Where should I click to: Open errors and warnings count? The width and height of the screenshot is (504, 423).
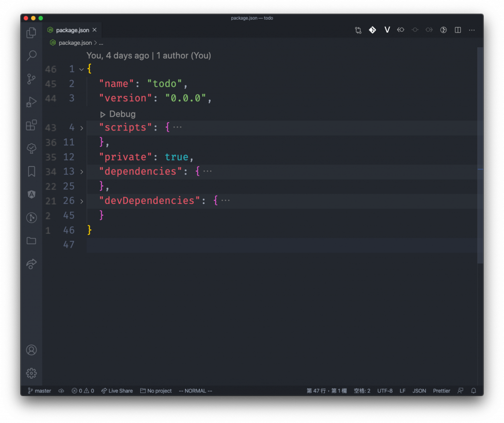[x=83, y=391]
